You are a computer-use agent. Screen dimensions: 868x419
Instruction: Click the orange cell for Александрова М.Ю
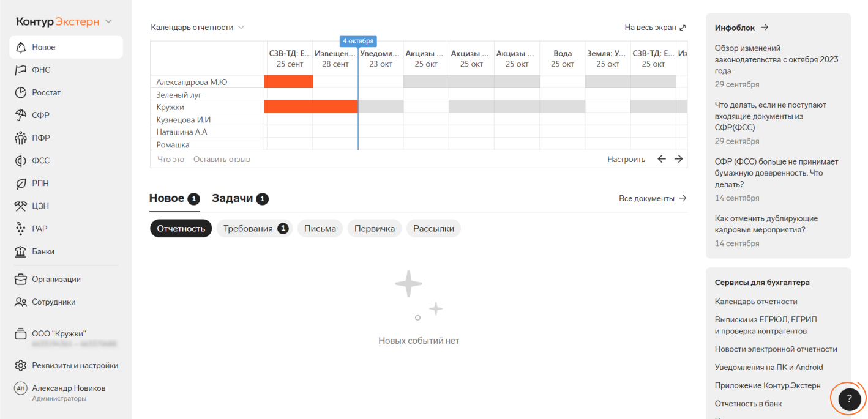pyautogui.click(x=288, y=81)
